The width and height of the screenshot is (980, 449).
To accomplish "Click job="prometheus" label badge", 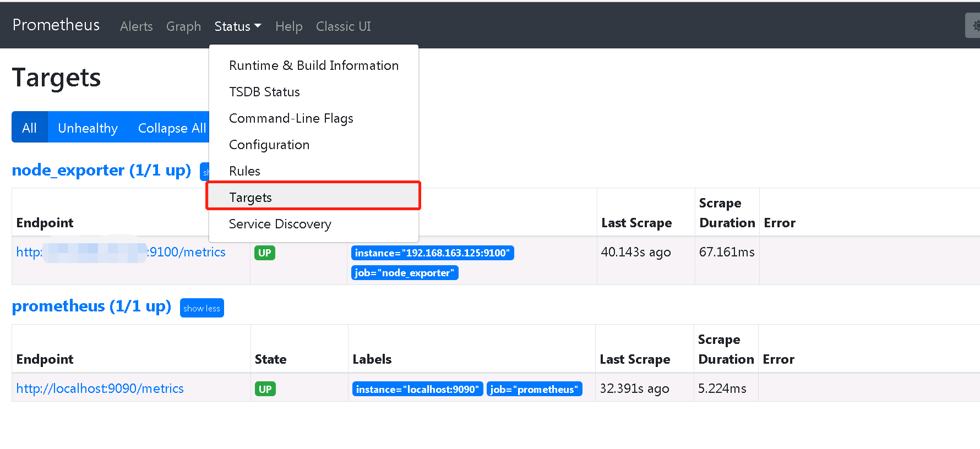I will pos(534,389).
